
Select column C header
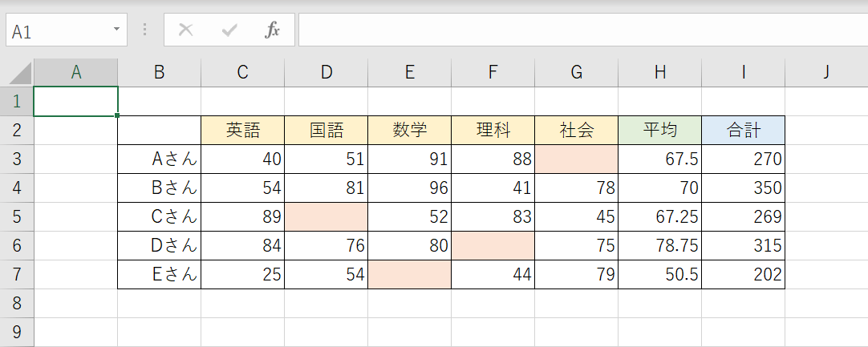coord(242,72)
